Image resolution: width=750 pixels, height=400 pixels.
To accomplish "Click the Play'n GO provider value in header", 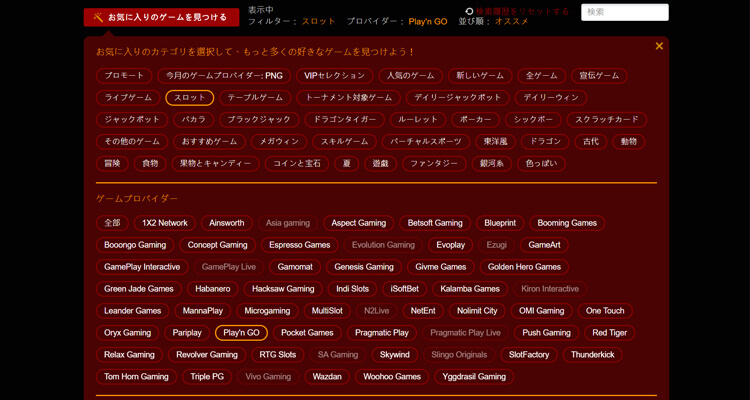I will click(428, 22).
